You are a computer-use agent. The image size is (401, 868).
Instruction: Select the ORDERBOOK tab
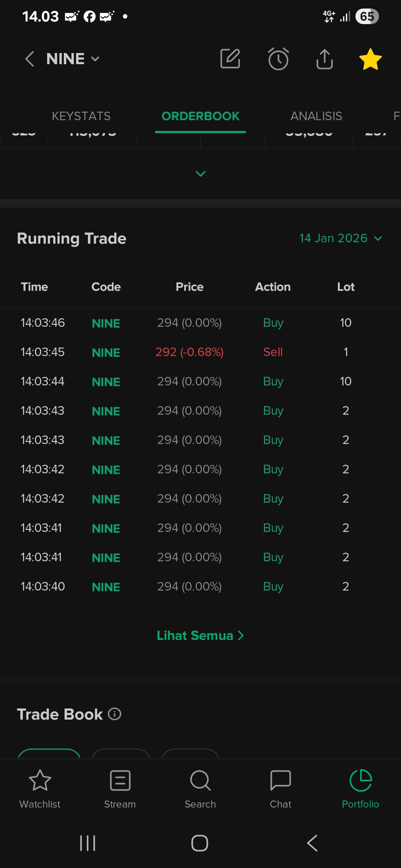(x=200, y=116)
